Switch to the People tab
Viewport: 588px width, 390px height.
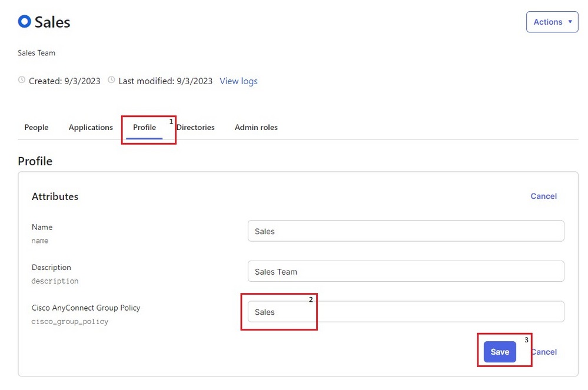click(x=36, y=127)
